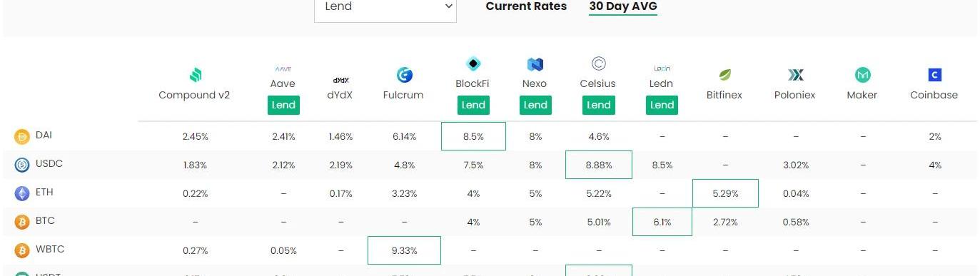Select the BlockFi diamond icon
Screen dimensions: 980x276
pos(473,64)
